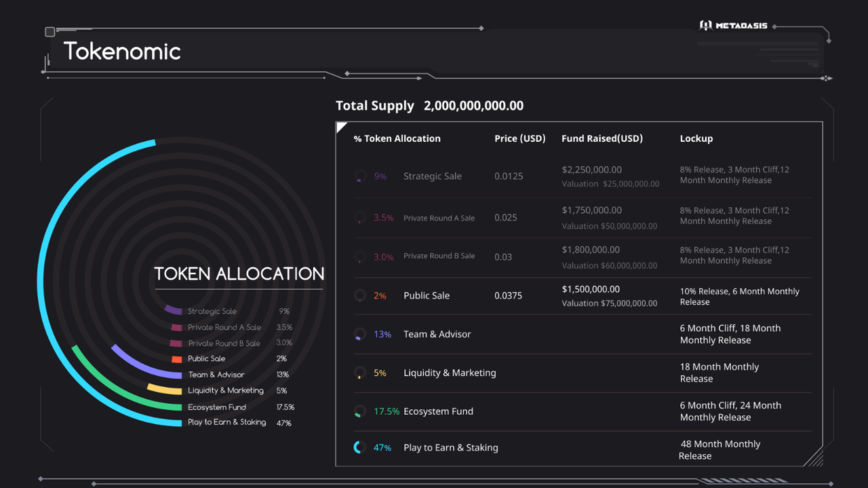Click Liquidity & Marketing row name in table

pos(450,373)
